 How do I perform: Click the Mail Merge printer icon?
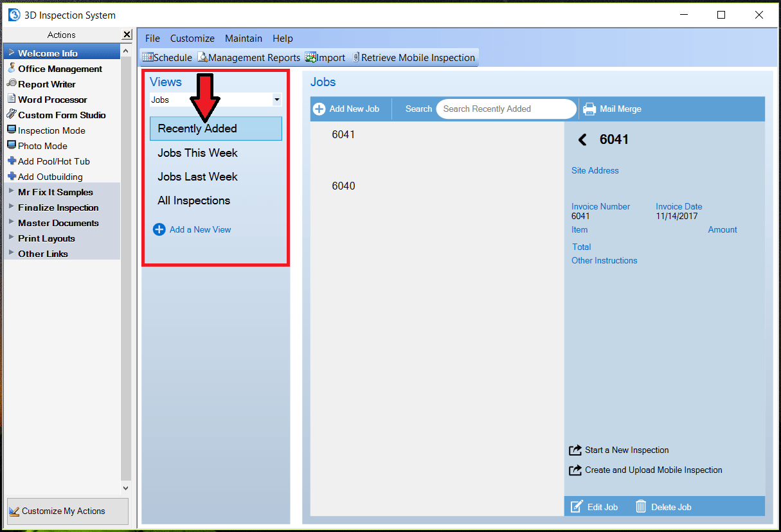click(x=589, y=109)
